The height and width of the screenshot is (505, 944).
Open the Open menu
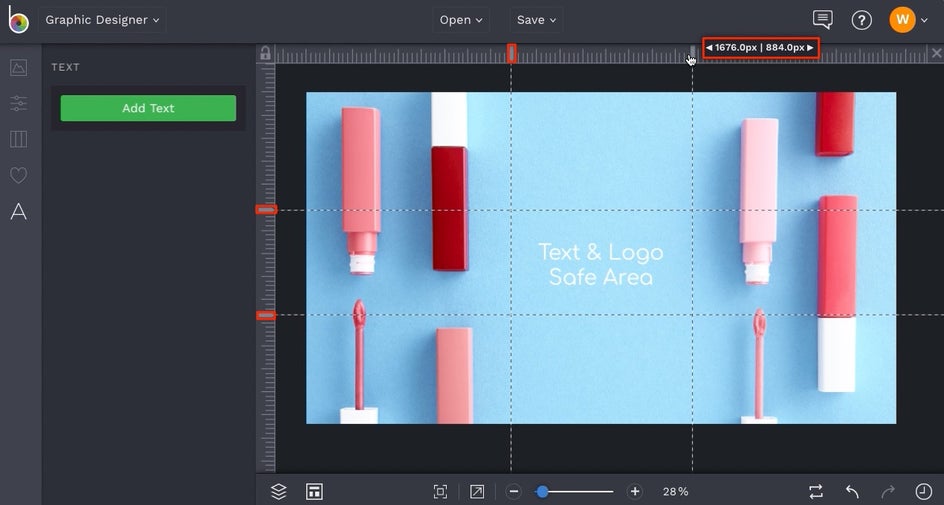tap(461, 20)
